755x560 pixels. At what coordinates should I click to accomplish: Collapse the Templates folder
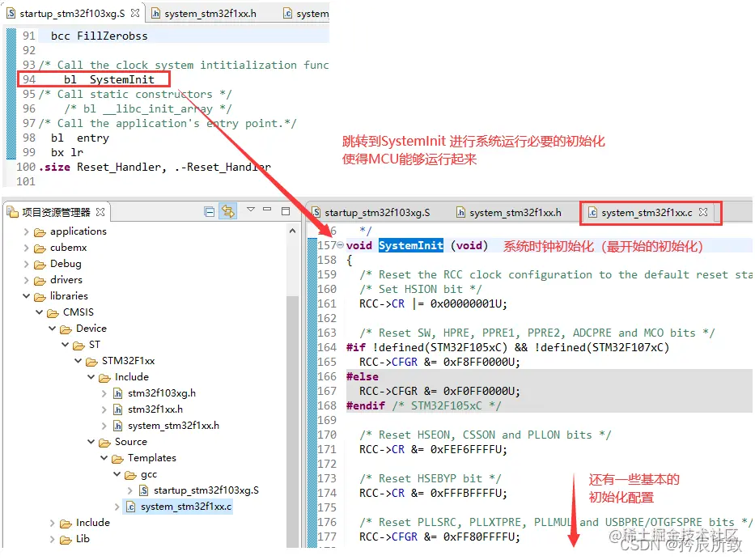point(104,458)
